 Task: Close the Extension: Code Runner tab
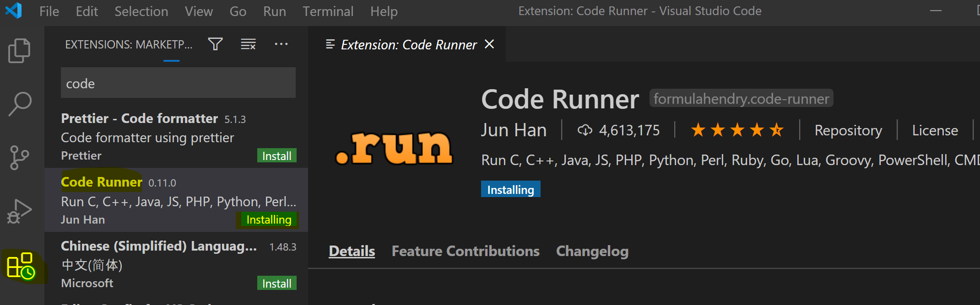489,44
